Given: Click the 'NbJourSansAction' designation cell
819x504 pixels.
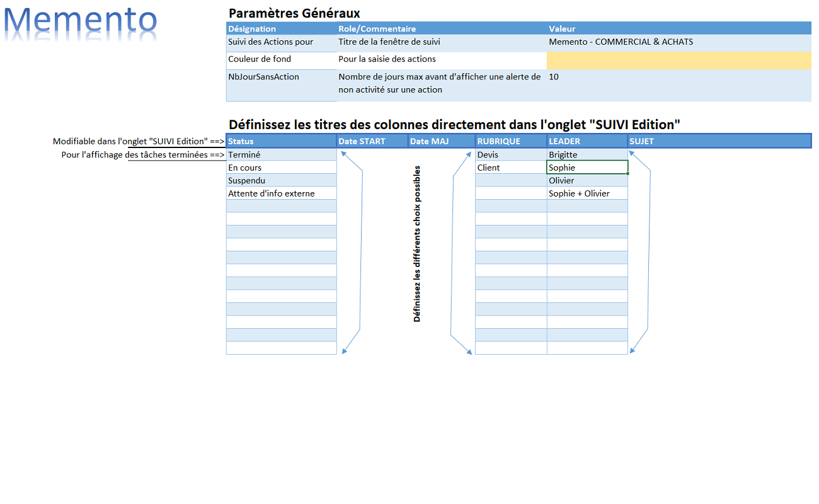Looking at the screenshot, I should pyautogui.click(x=282, y=85).
